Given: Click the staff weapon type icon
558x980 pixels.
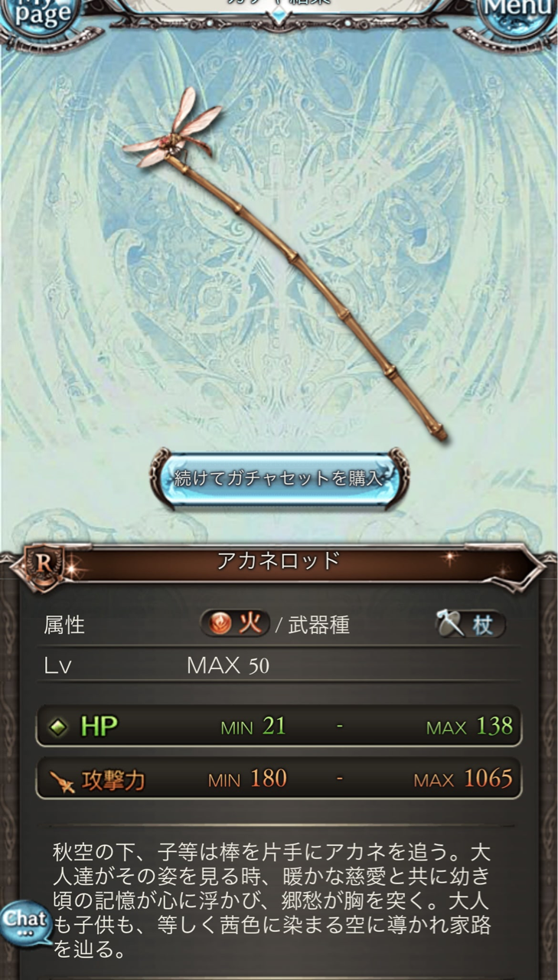Looking at the screenshot, I should tap(452, 624).
